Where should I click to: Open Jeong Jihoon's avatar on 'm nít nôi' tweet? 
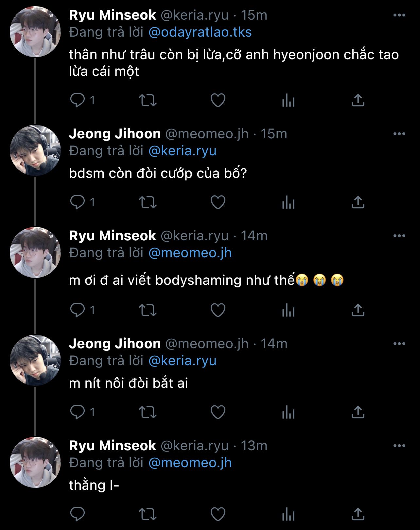(35, 360)
